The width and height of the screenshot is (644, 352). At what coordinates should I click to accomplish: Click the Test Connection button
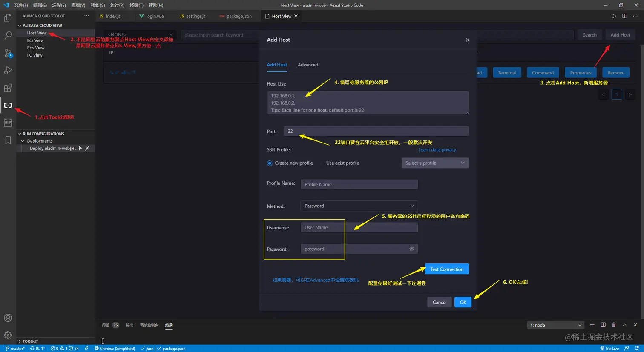446,269
